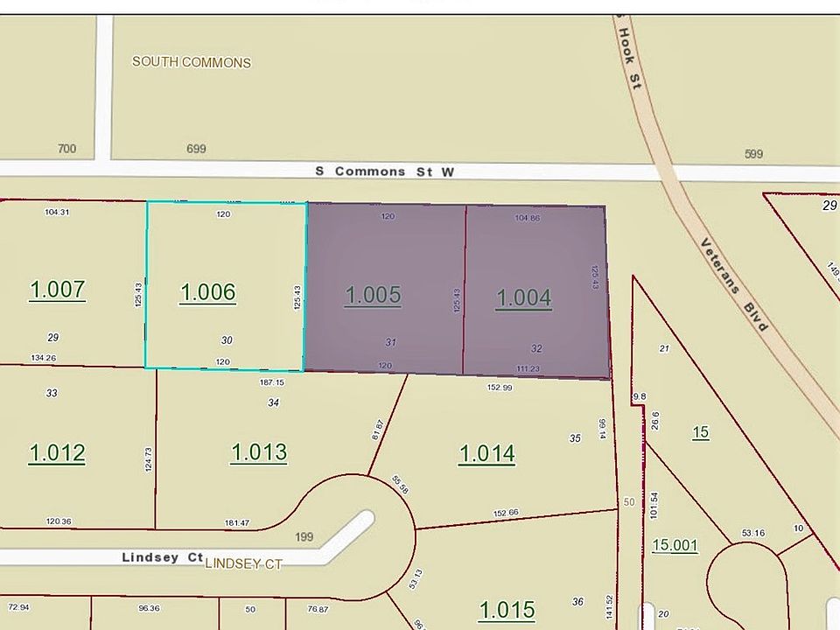Select lot number 35
The height and width of the screenshot is (630, 840).
pyautogui.click(x=575, y=438)
